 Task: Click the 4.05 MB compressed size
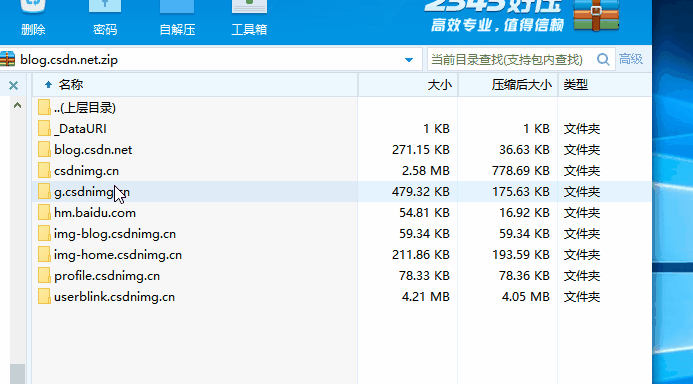(x=525, y=297)
